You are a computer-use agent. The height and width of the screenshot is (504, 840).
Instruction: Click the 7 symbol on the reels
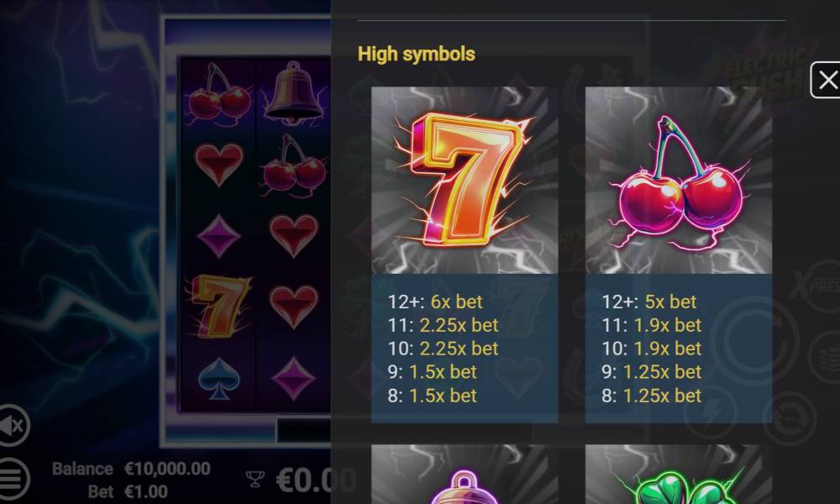219,306
